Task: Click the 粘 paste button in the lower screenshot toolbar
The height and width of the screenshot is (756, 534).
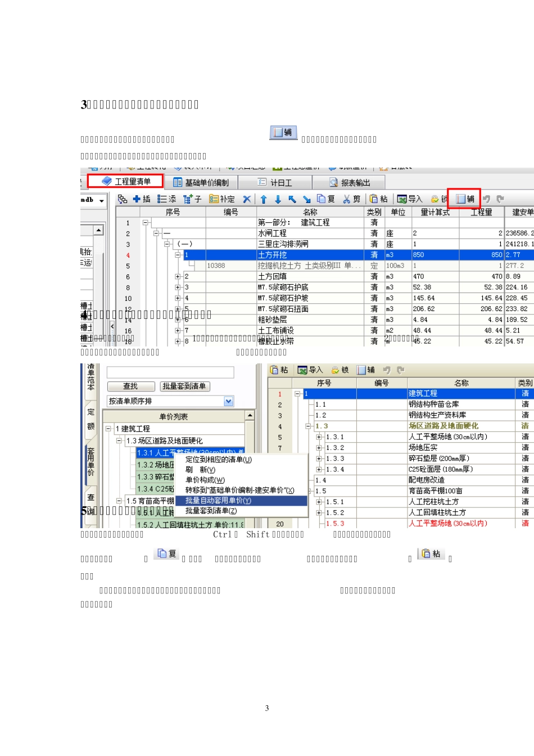Action: coord(279,370)
